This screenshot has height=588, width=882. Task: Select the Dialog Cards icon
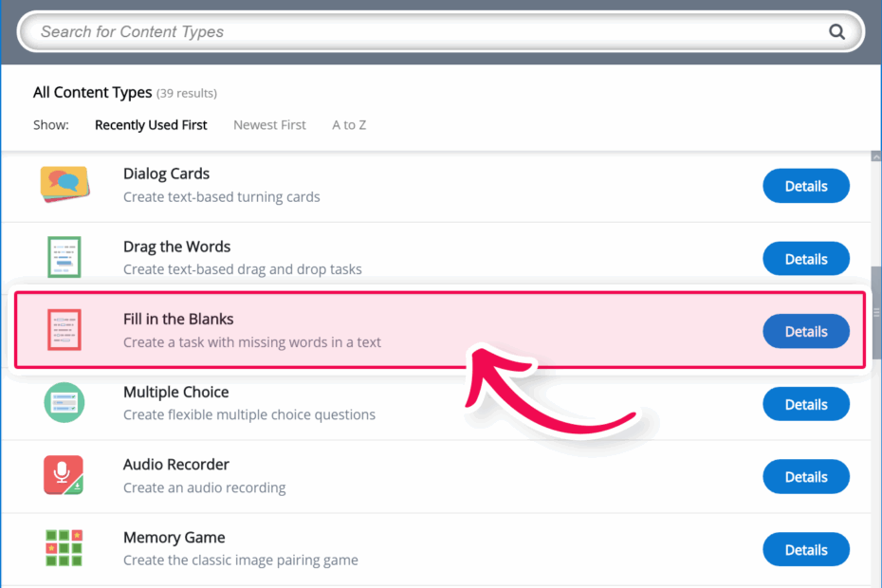[64, 184]
